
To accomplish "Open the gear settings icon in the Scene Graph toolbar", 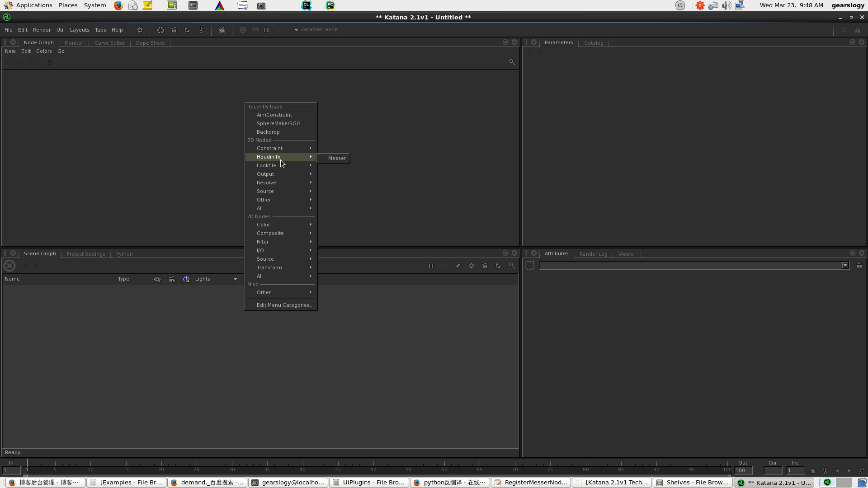I will [472, 266].
